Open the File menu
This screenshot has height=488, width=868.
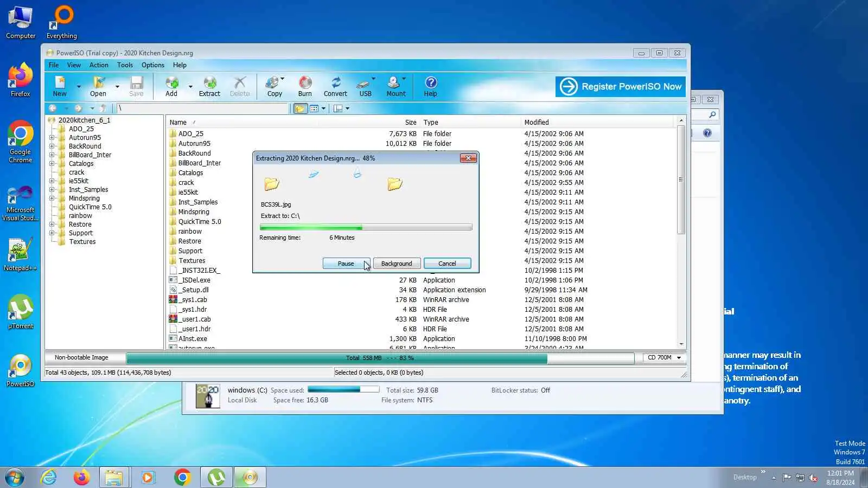point(54,65)
